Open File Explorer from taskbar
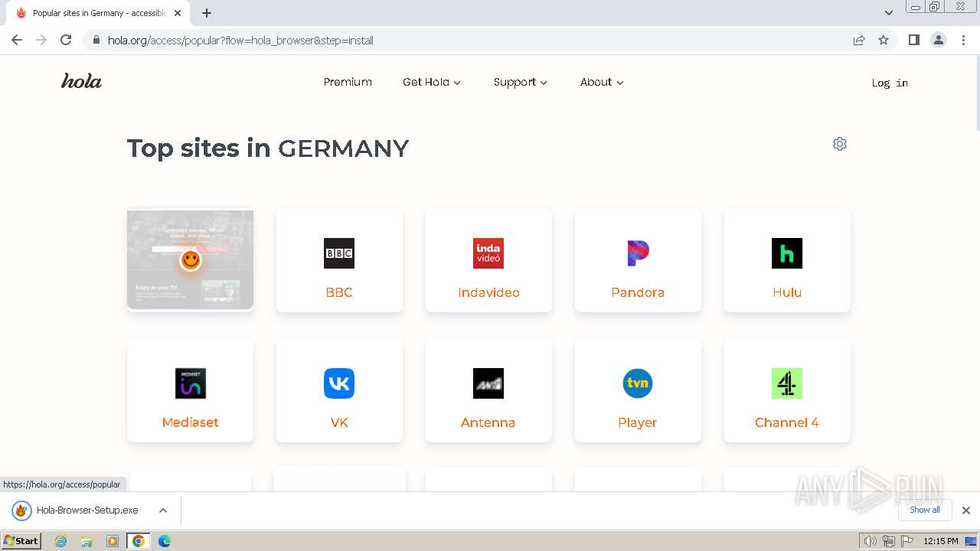Image resolution: width=980 pixels, height=551 pixels. coord(87,541)
